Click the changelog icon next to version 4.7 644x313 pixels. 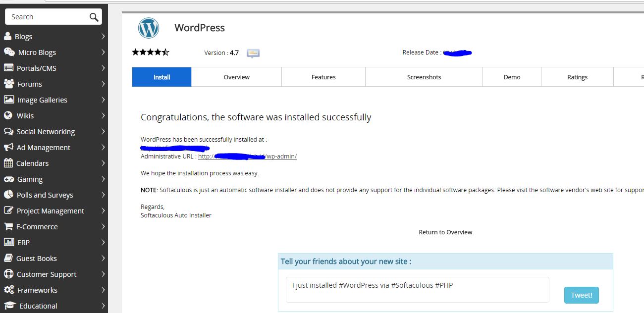tap(253, 53)
